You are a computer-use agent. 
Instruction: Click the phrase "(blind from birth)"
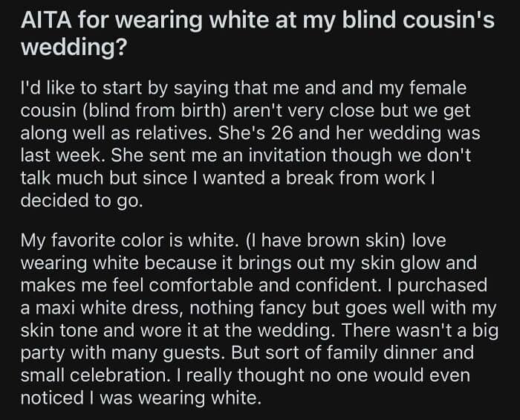click(154, 111)
